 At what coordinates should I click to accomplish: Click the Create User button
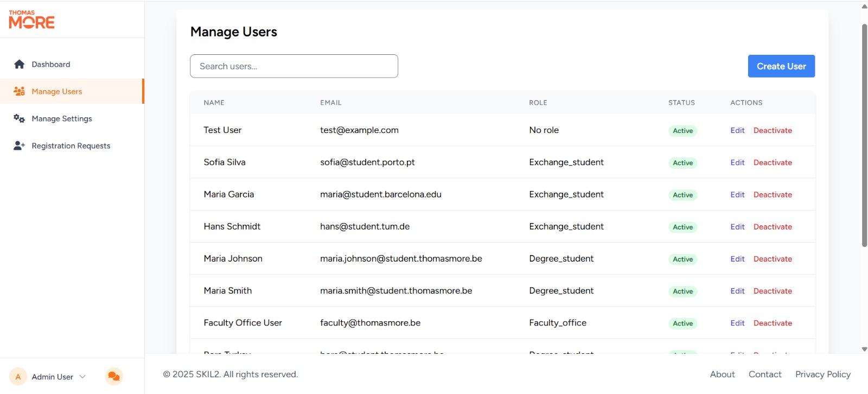coord(781,66)
